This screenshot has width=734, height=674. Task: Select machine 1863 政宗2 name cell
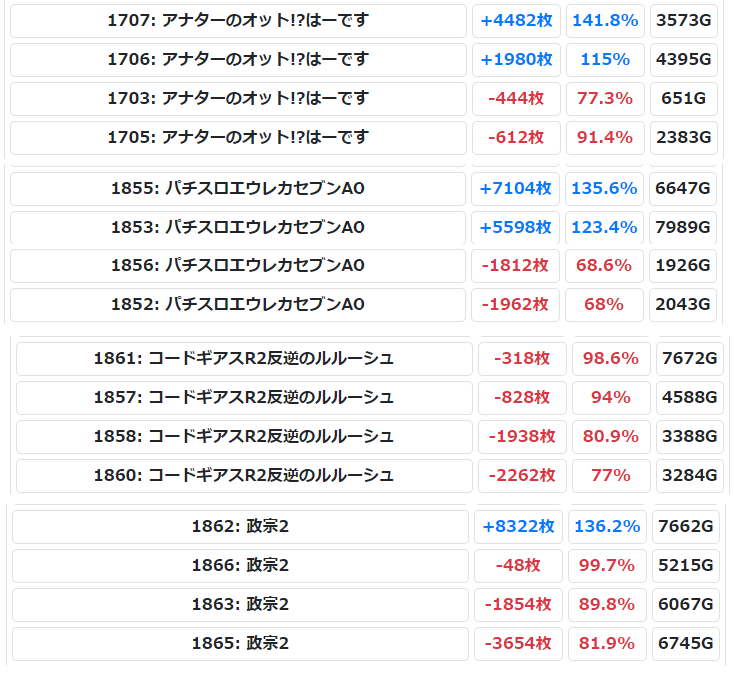click(240, 605)
